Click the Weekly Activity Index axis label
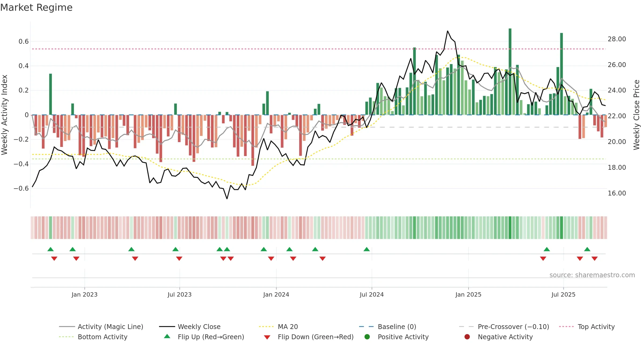644x362 pixels. [5, 115]
